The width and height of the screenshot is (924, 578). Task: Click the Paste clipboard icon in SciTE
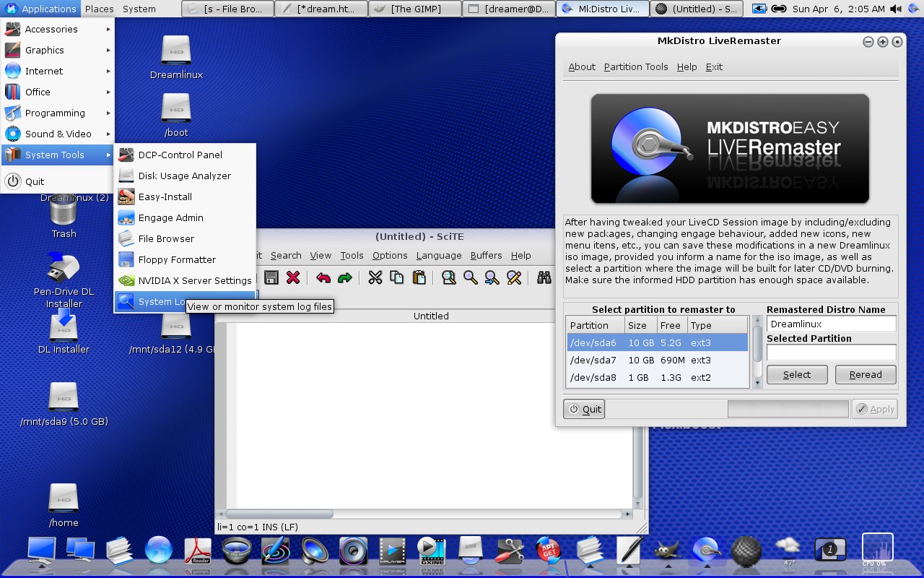pos(419,277)
